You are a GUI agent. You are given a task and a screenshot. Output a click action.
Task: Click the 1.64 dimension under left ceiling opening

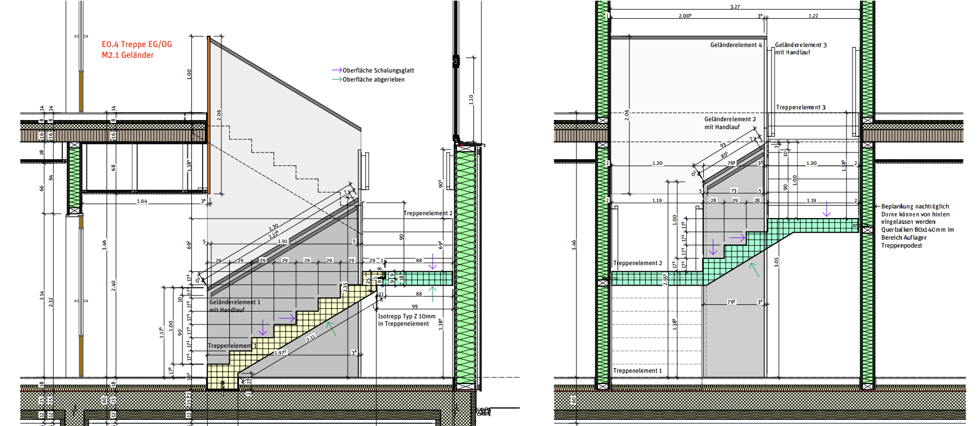point(142,201)
